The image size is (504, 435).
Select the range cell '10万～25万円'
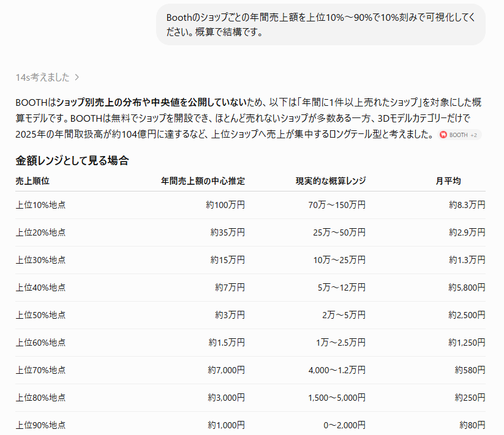pyautogui.click(x=339, y=260)
